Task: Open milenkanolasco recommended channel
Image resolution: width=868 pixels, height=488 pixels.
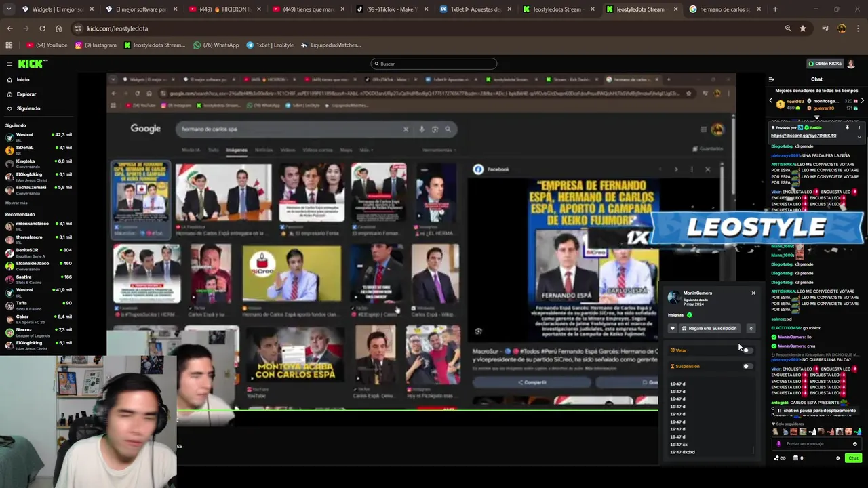Action: click(41, 225)
